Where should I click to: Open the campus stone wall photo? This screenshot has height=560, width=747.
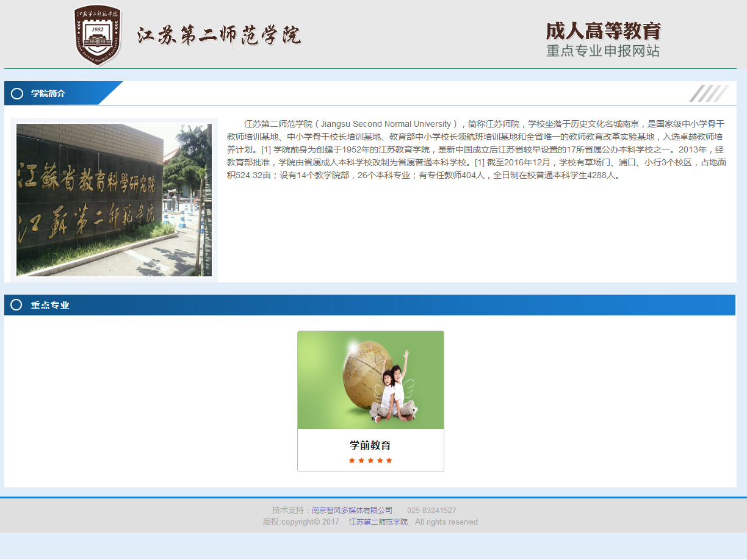coord(114,200)
